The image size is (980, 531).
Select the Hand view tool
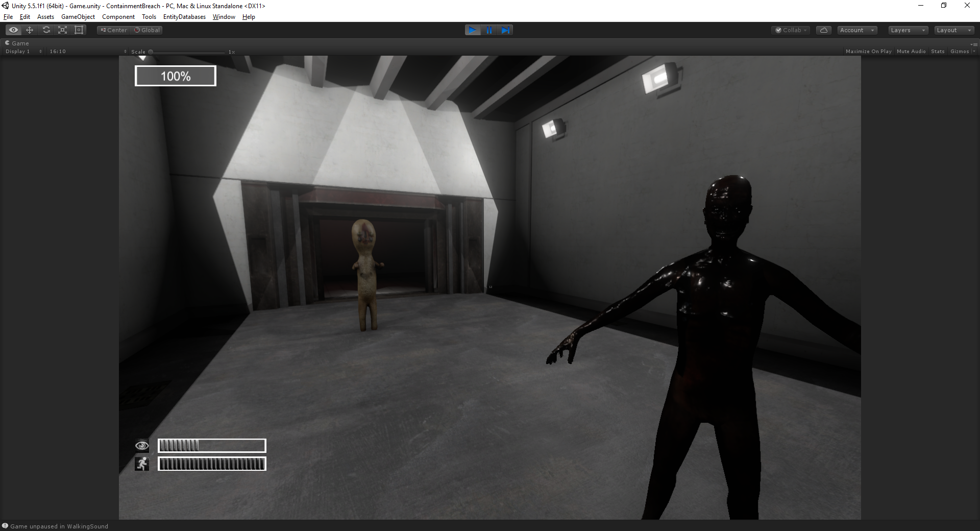pos(14,30)
